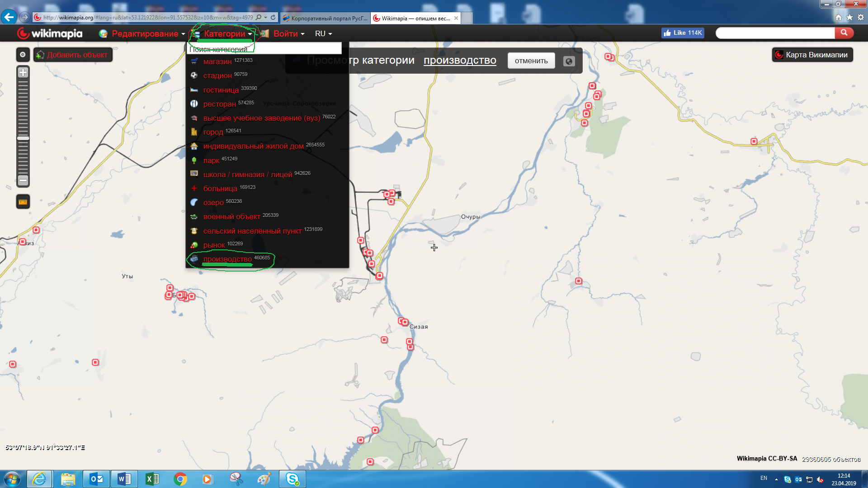The width and height of the screenshot is (868, 488).
Task: Click the refresh page icon
Action: pyautogui.click(x=273, y=18)
